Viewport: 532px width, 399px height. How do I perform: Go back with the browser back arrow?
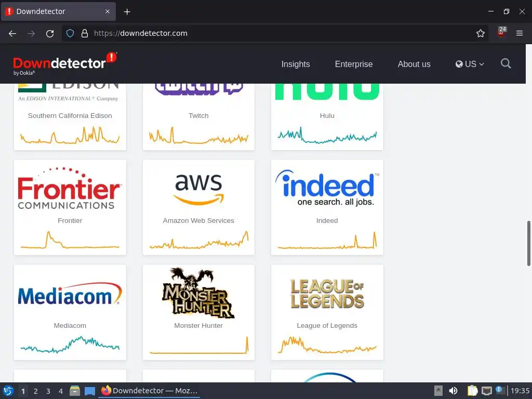tap(12, 33)
